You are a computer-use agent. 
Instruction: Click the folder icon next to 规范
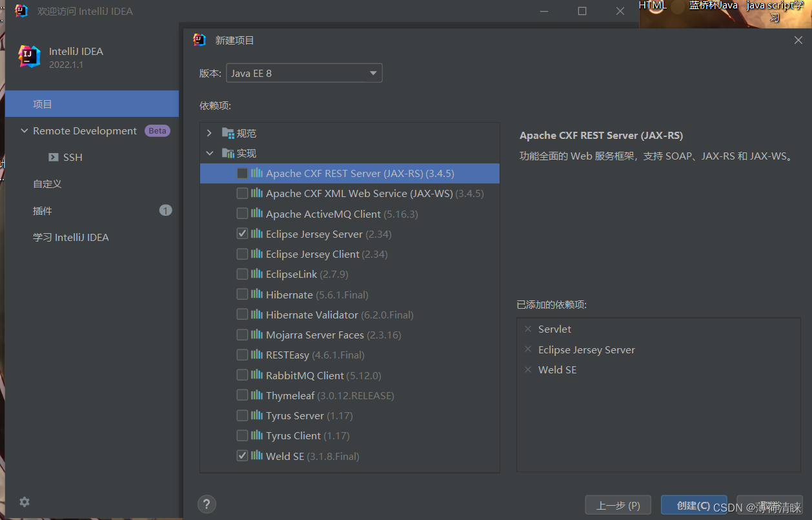tap(228, 133)
